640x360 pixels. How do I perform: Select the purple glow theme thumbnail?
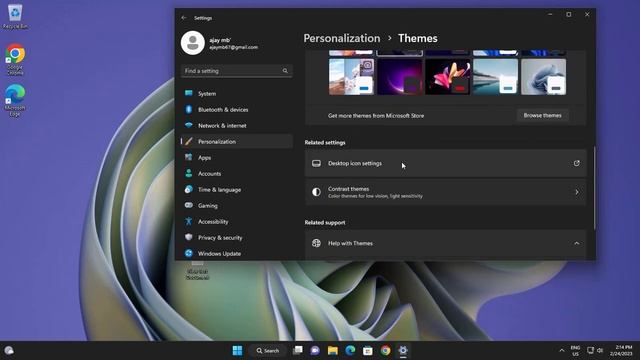click(400, 77)
